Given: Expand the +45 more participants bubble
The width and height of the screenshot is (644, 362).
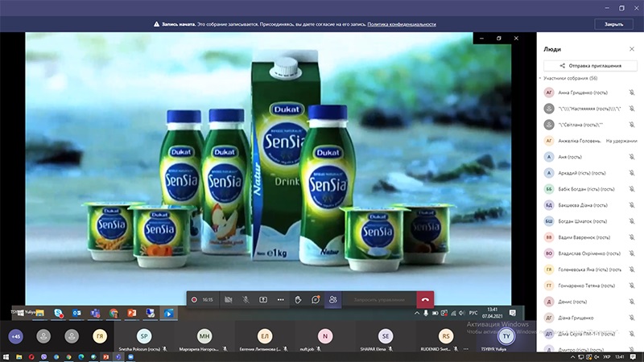Looking at the screenshot, I should pyautogui.click(x=15, y=335).
